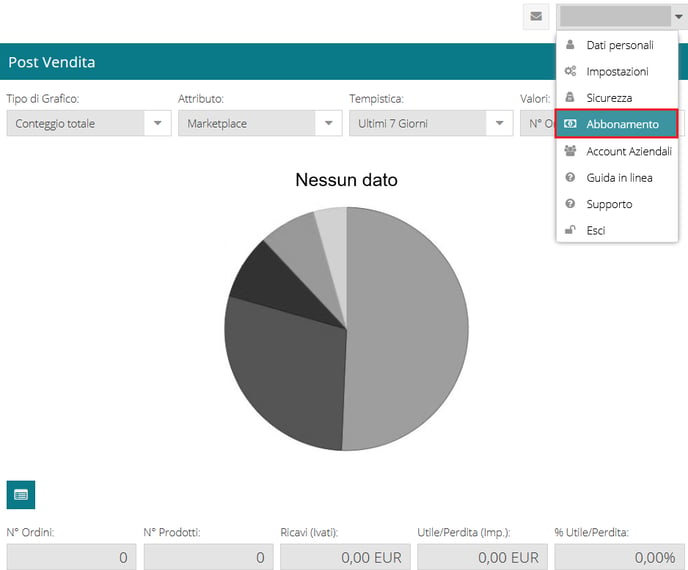Click the Valori combo box
Screen dimensions: 688x570
coord(538,123)
